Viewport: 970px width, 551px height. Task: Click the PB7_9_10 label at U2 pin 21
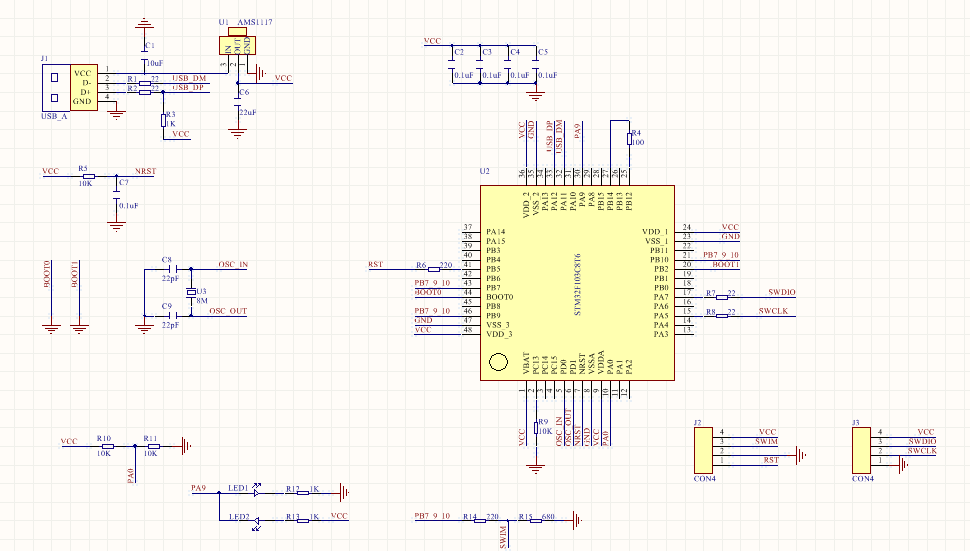[721, 255]
